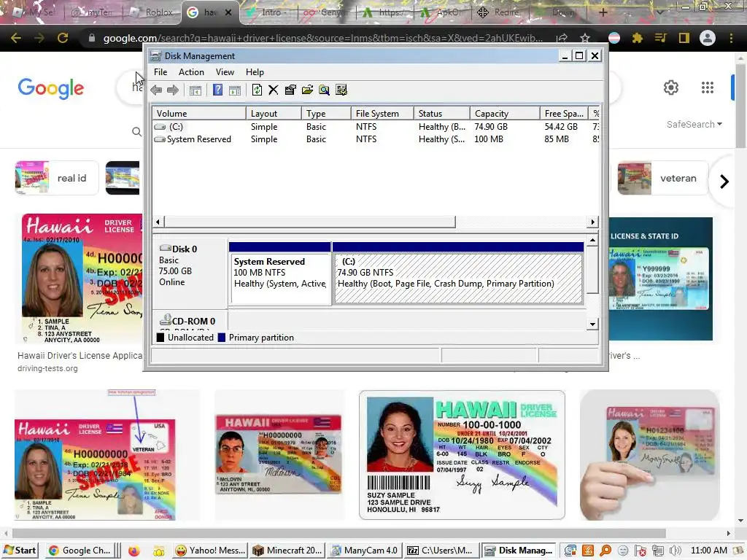Viewport: 747px width, 560px height.
Task: Open Chrome side panel icon
Action: click(684, 38)
